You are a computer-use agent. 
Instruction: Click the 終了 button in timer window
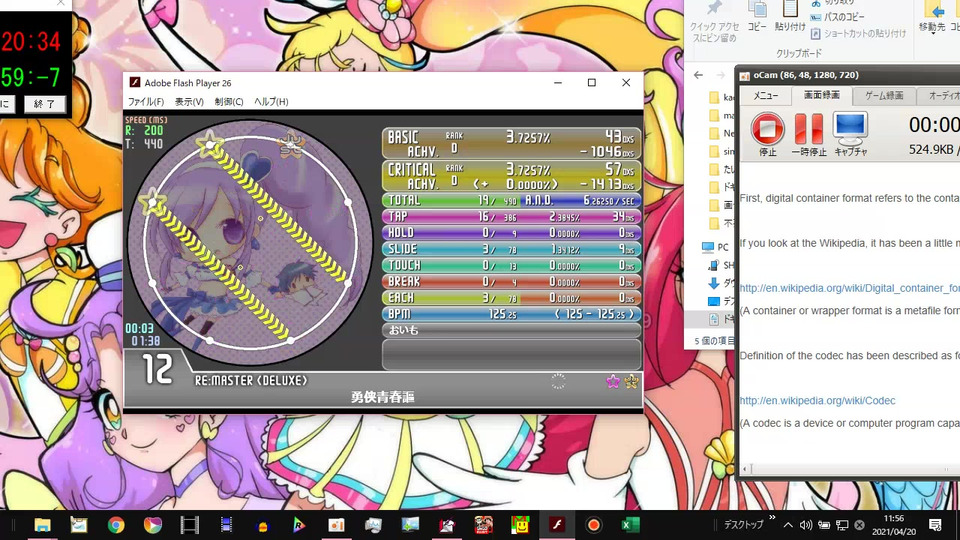[x=44, y=104]
